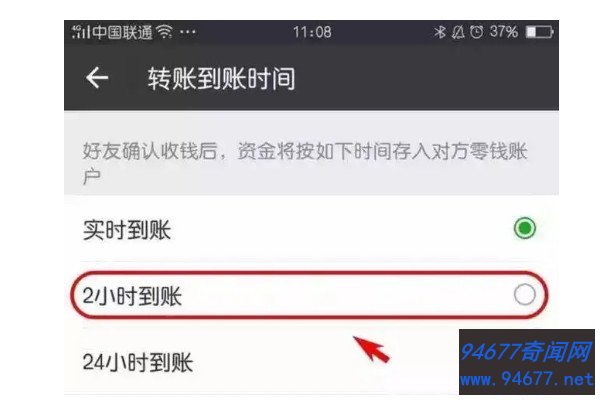Tap the 中国联通 carrier label

click(x=122, y=32)
